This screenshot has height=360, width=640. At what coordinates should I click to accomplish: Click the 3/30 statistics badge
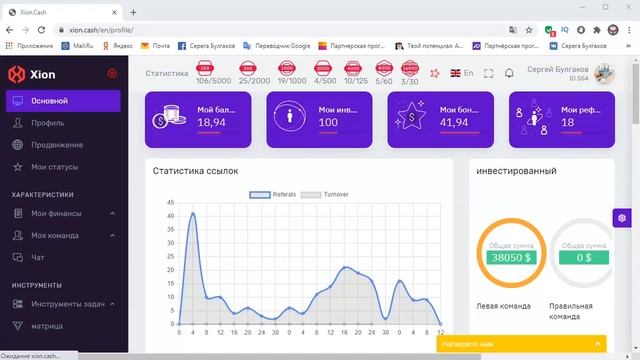409,73
